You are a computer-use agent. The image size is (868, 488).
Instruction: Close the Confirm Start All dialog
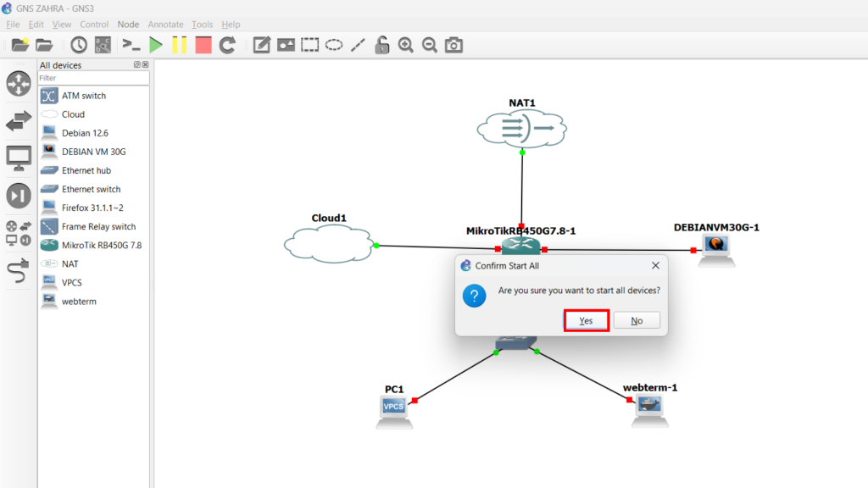click(x=655, y=265)
